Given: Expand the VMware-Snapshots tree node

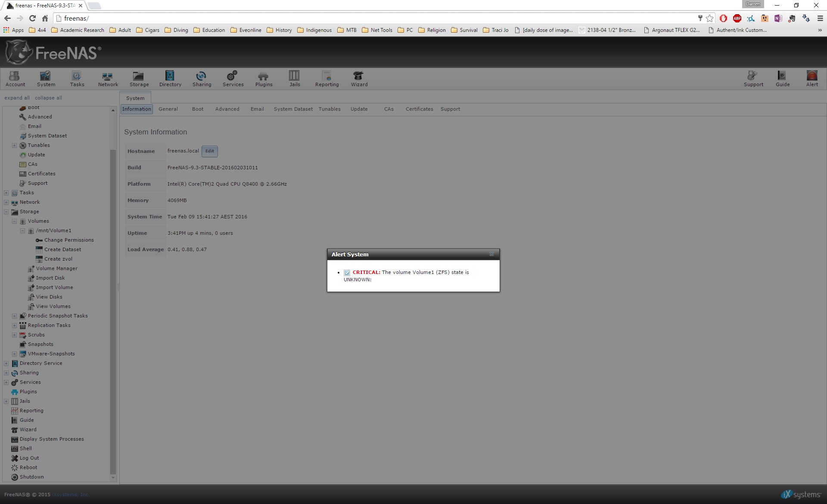Looking at the screenshot, I should [x=14, y=354].
